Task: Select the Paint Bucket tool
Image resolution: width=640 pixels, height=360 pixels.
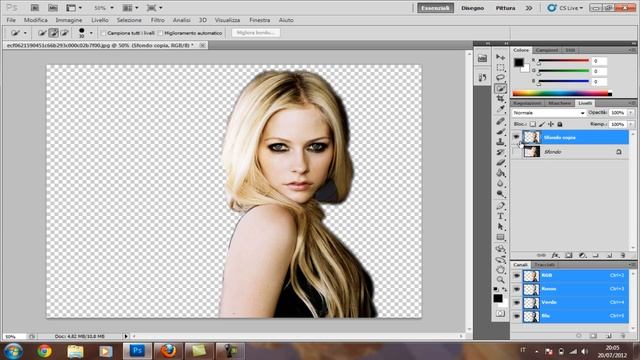Action: click(500, 173)
